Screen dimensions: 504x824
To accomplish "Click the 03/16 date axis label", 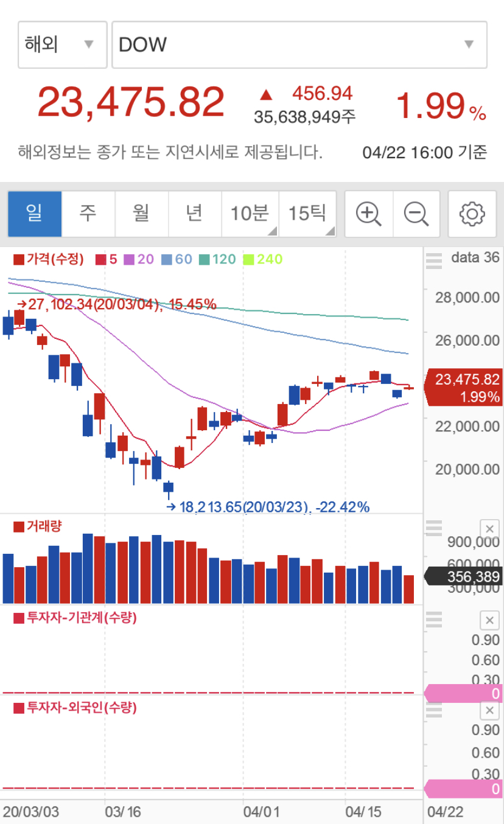I will click(x=122, y=812).
